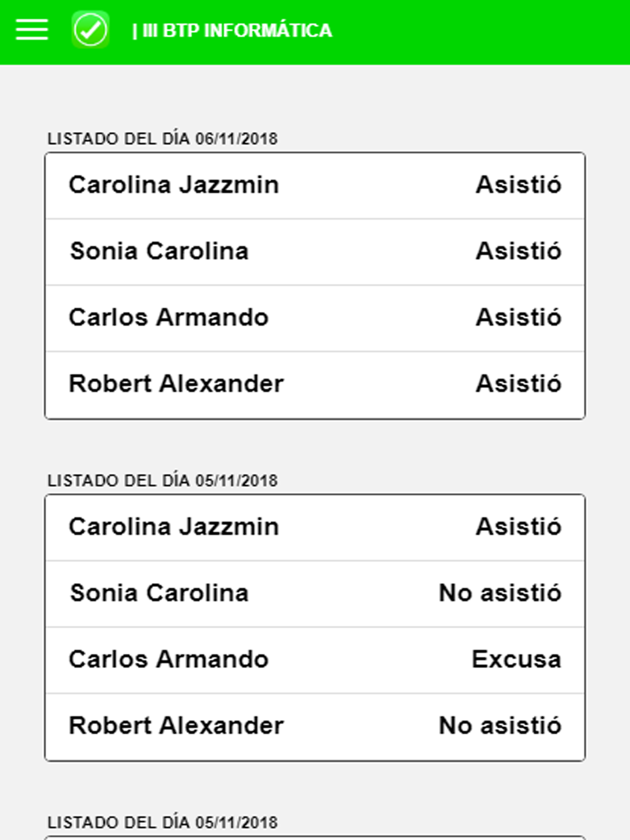Select Sonia Carolina row in 06/11/2018 list
630x840 pixels.
(315, 252)
